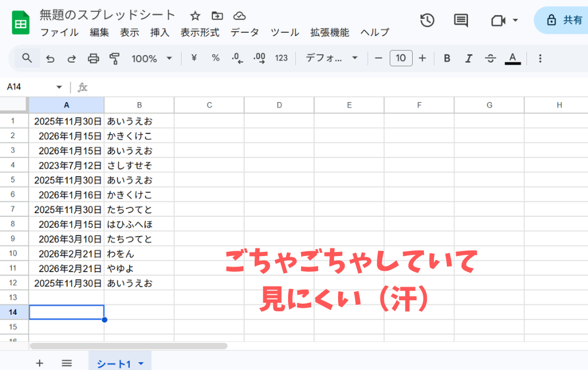588x370 pixels.
Task: Star this spreadsheet
Action: [195, 16]
